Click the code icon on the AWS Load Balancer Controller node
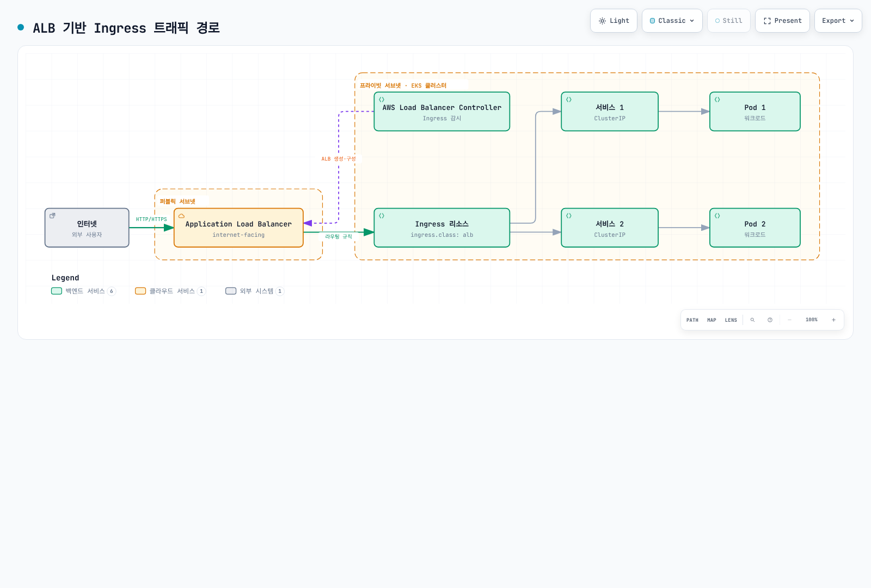Image resolution: width=871 pixels, height=588 pixels. pos(382,100)
